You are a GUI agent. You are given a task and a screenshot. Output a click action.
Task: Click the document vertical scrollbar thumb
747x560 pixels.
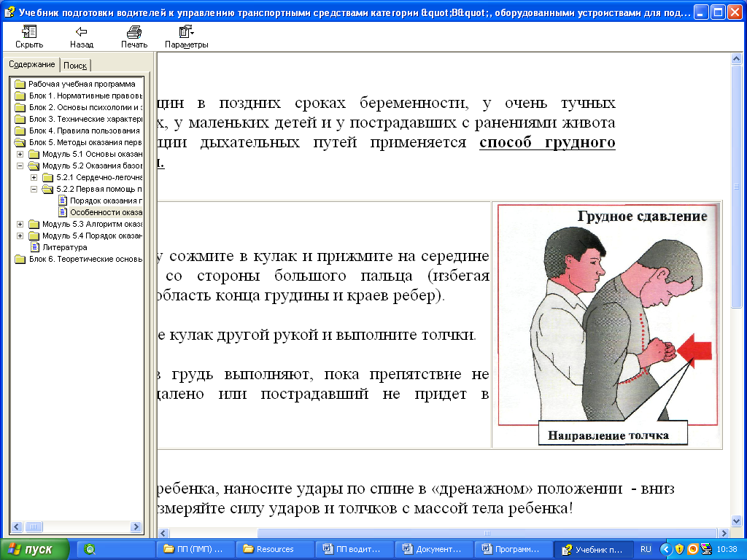click(736, 187)
